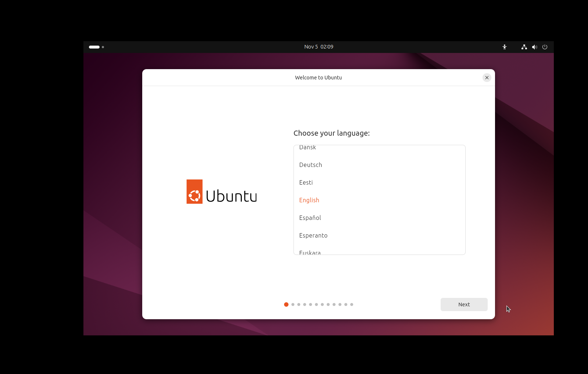
Task: Open the clock showing Nov 5 02:09
Action: (319, 47)
